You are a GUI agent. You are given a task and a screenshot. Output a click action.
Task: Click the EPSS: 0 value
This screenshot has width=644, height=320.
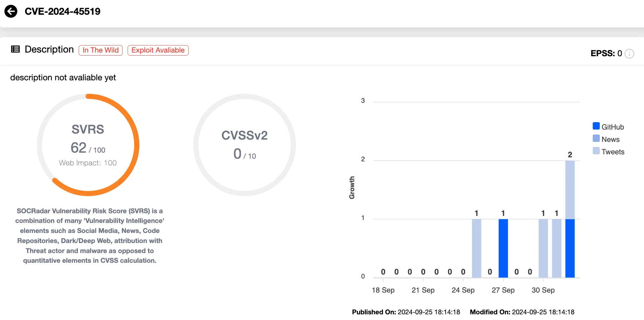pyautogui.click(x=606, y=53)
